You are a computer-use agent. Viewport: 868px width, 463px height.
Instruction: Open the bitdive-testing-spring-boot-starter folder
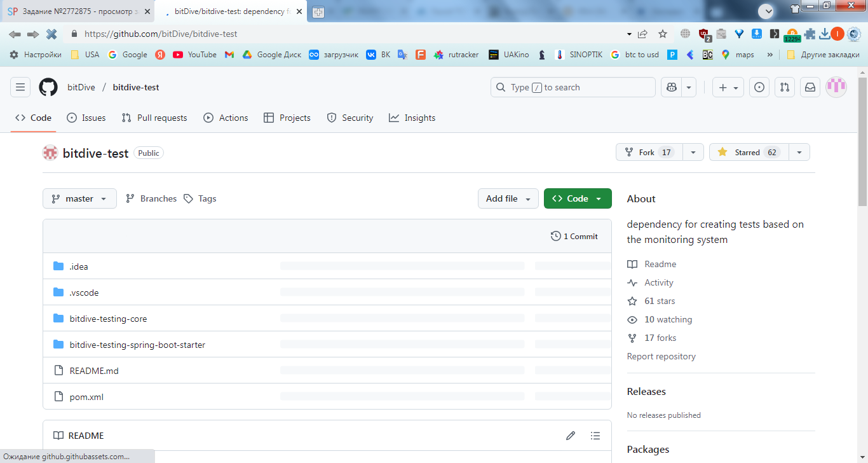138,345
